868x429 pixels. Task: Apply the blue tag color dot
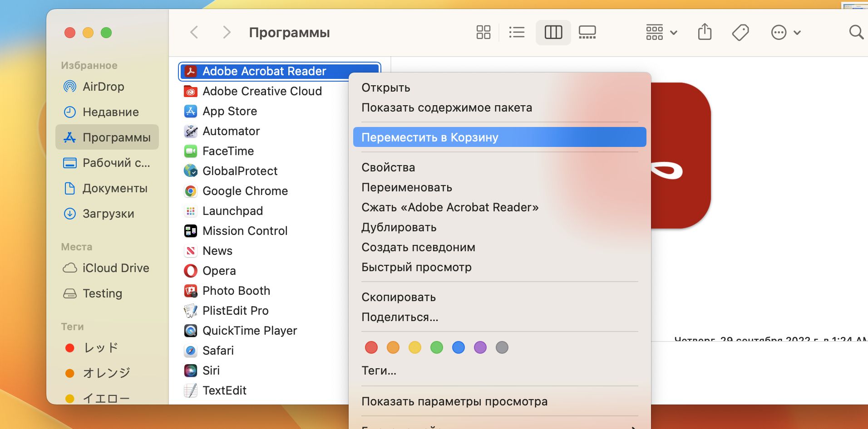click(459, 347)
